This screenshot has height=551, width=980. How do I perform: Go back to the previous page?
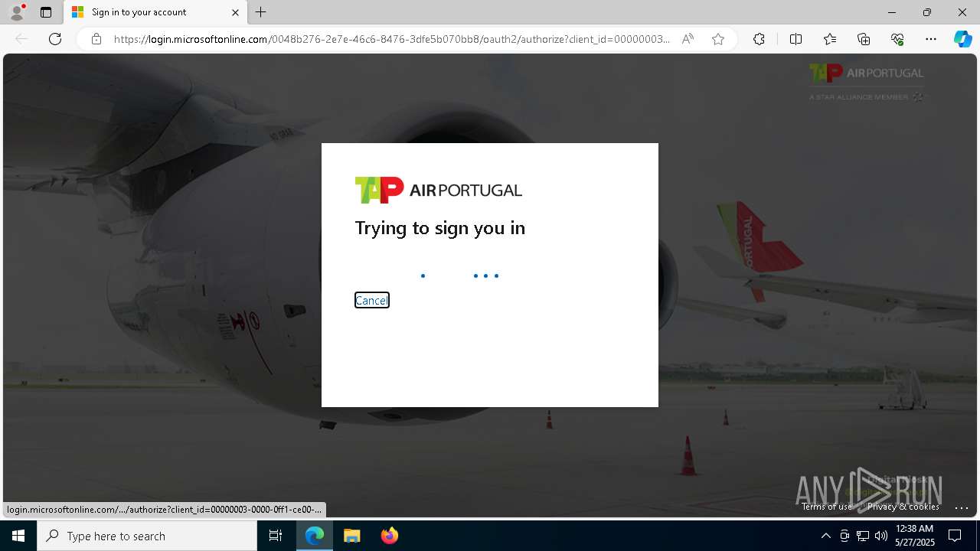tap(21, 39)
